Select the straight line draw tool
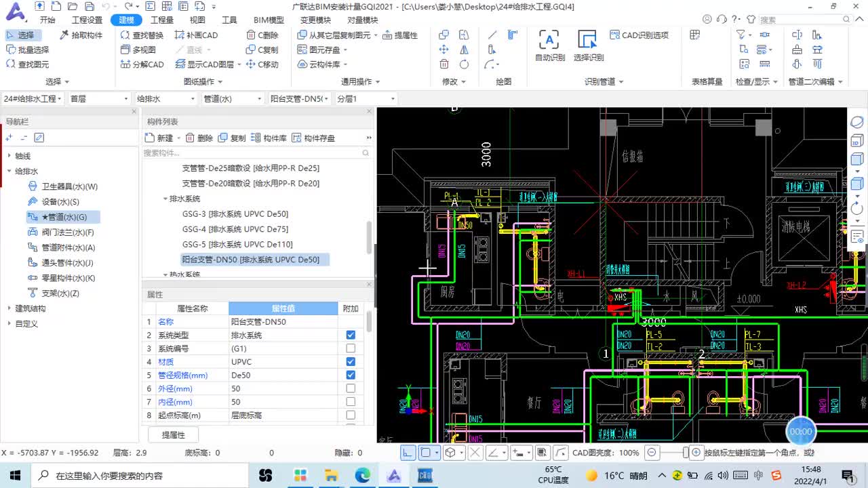Viewport: 868px width, 488px height. pos(492,35)
